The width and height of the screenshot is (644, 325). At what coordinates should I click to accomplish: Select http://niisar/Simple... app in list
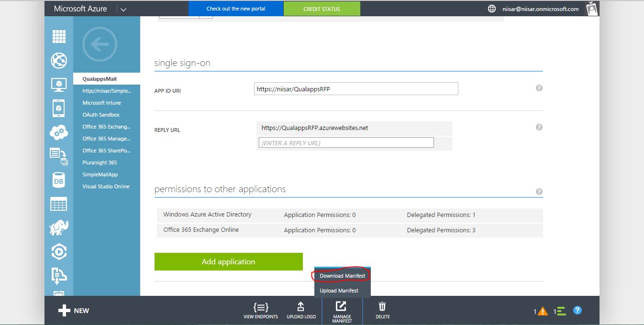click(107, 91)
